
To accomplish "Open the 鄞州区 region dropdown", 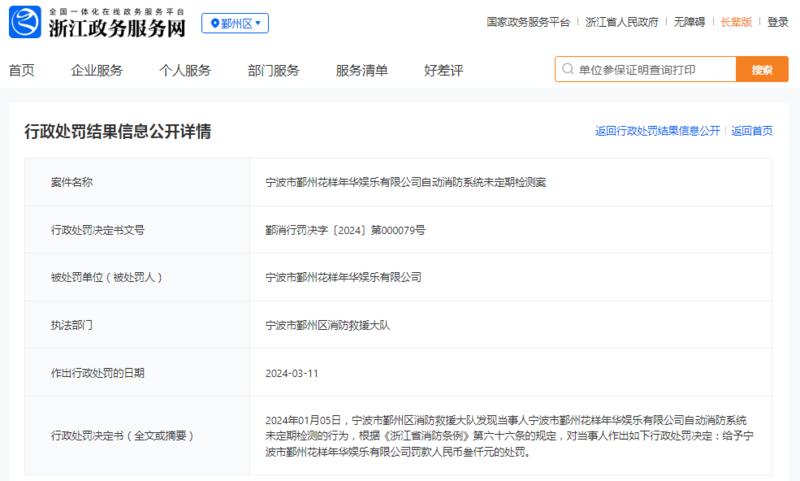I will 235,23.
